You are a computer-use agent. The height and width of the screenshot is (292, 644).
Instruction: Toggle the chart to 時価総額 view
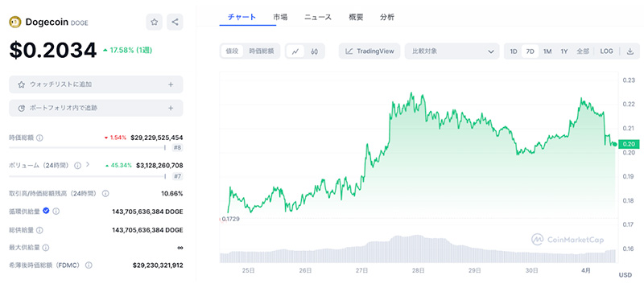pos(262,51)
